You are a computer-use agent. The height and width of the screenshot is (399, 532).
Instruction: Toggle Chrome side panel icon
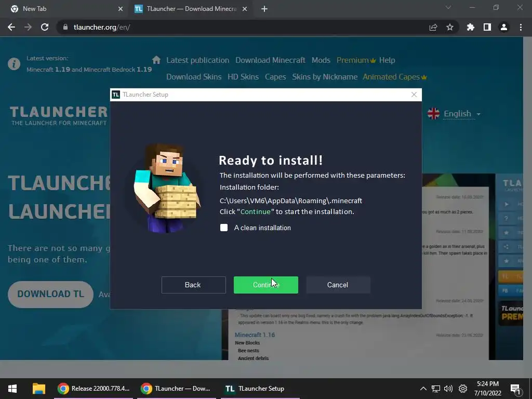(x=487, y=27)
